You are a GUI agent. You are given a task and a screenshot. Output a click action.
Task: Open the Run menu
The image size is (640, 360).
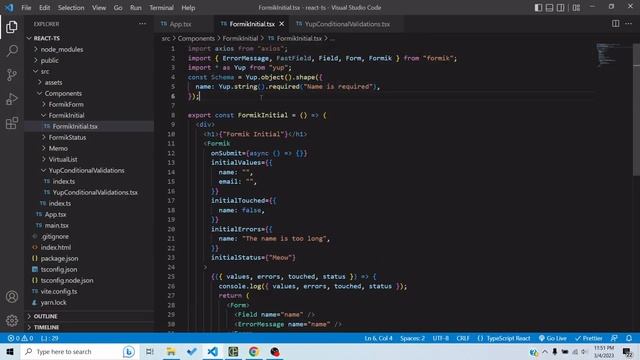(136, 8)
